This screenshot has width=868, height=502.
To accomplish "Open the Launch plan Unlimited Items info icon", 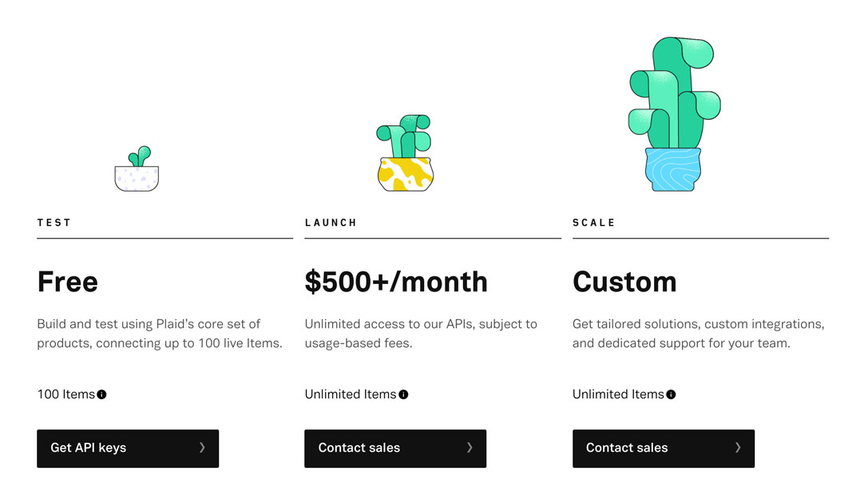I will pyautogui.click(x=403, y=394).
